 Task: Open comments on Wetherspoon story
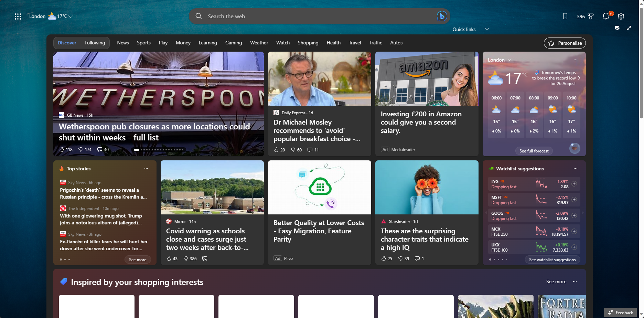point(99,149)
